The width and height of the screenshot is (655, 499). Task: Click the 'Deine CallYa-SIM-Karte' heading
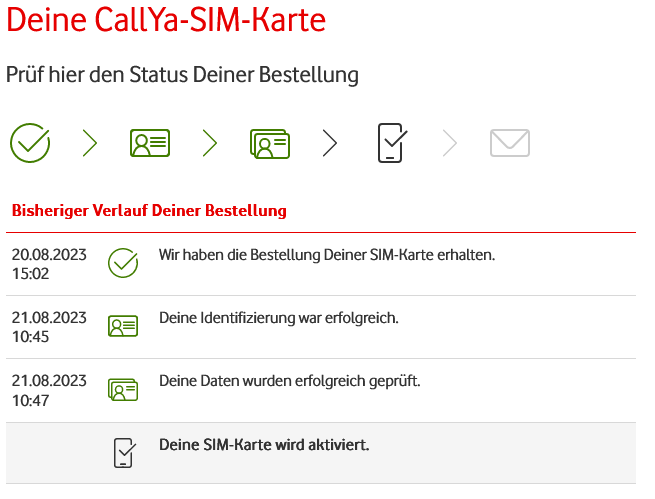(x=166, y=19)
